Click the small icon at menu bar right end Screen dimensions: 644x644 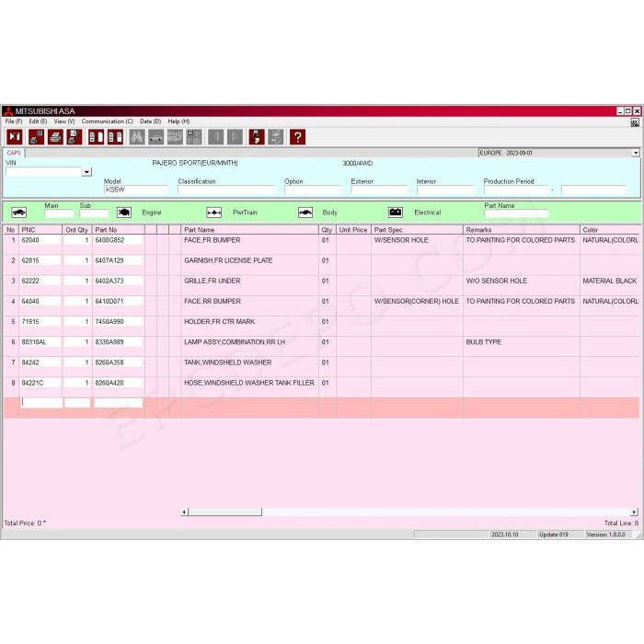pos(635,122)
